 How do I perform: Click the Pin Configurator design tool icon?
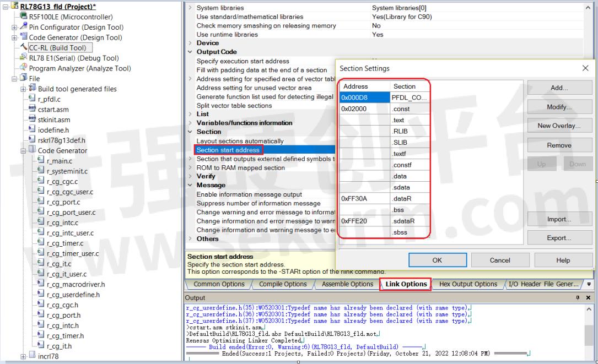pyautogui.click(x=24, y=27)
